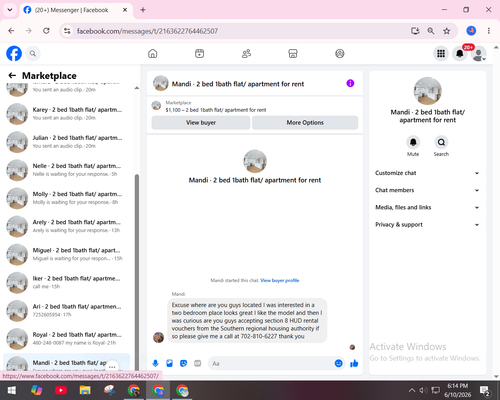Open Royal's apartment conversation

click(x=67, y=338)
